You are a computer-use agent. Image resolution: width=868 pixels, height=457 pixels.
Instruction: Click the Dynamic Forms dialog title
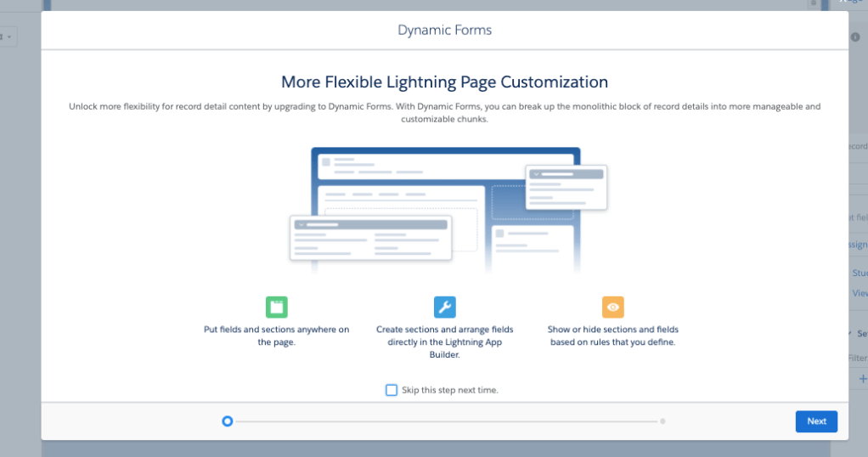444,30
